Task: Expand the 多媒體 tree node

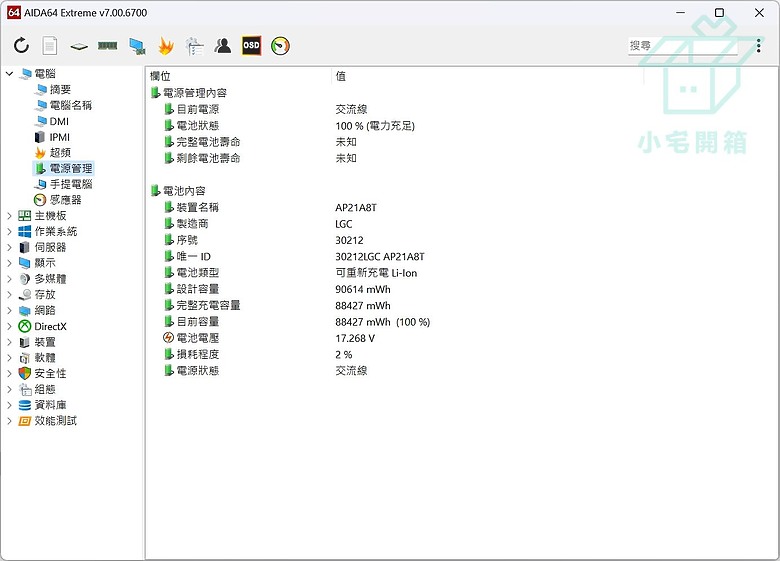Action: click(9, 279)
